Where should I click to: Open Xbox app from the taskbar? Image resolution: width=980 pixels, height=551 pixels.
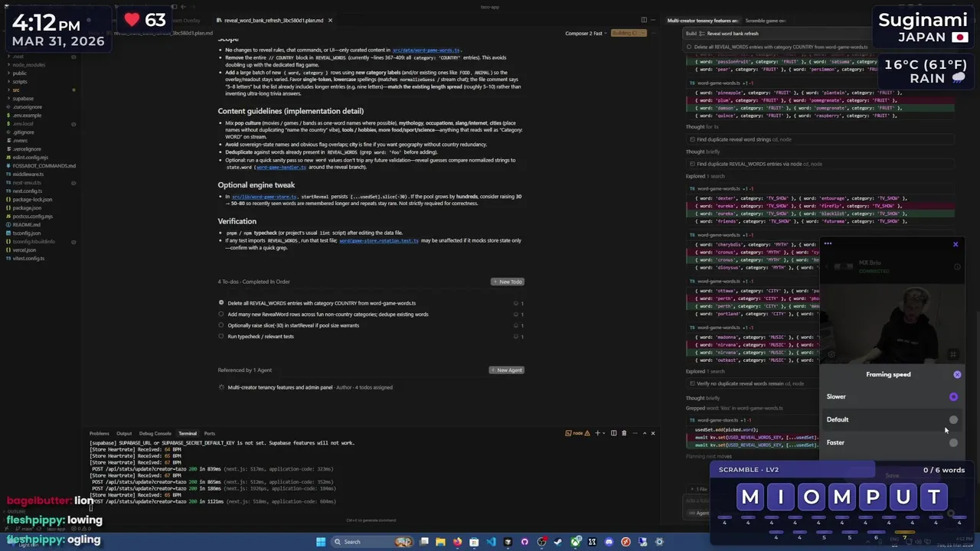[575, 542]
